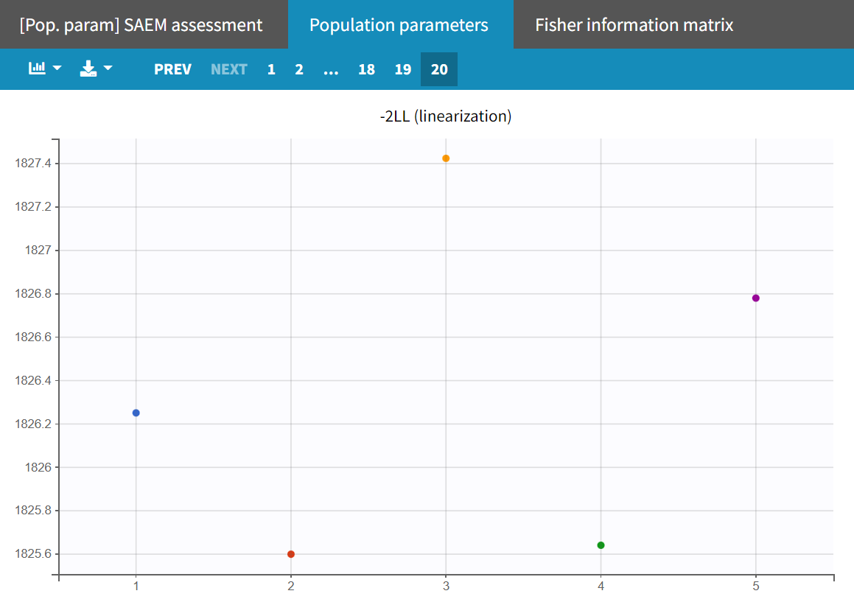The image size is (854, 616).
Task: Click the blue data point of run 1
Action: point(136,413)
